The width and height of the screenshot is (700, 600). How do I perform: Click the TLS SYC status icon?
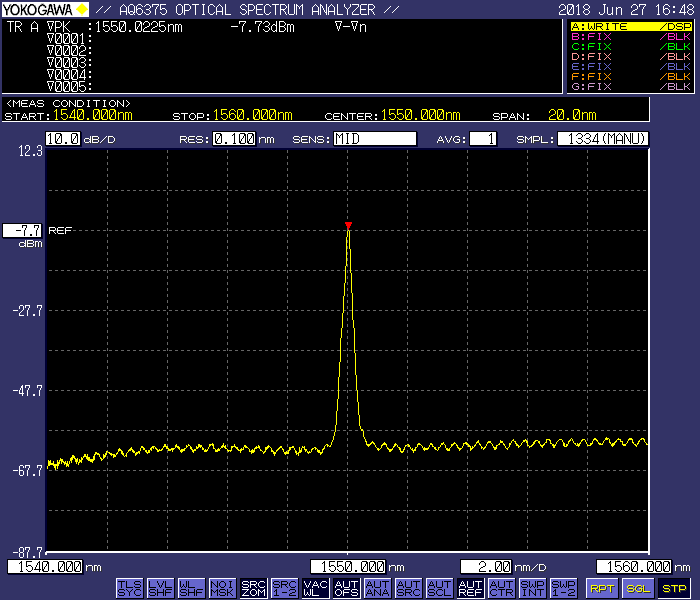coord(130,588)
